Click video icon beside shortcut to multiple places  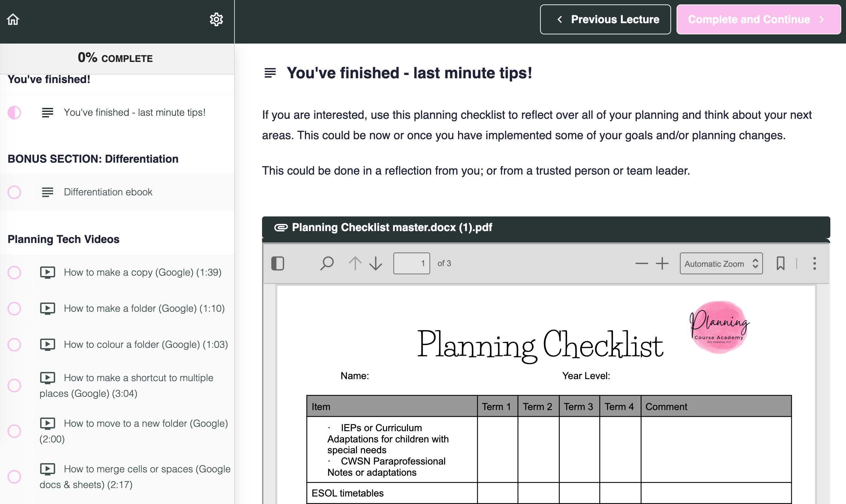(x=48, y=378)
